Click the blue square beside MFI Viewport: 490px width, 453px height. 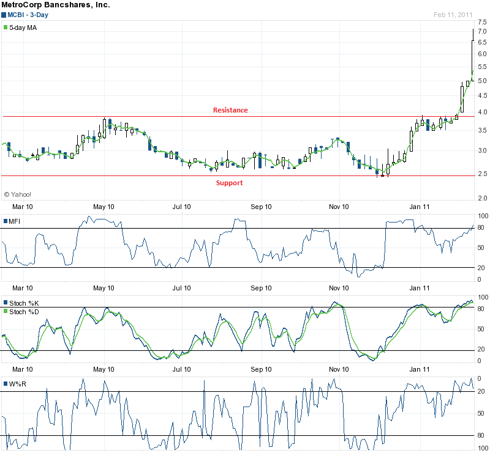pyautogui.click(x=5, y=221)
